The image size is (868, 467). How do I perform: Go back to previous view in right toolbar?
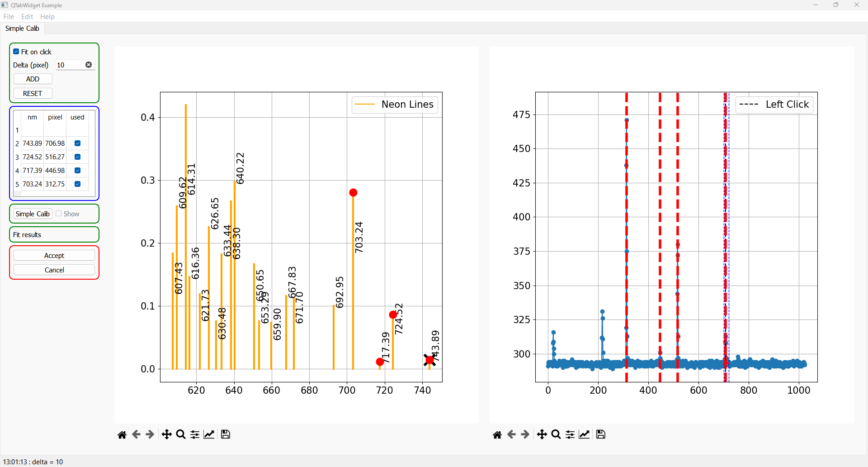click(x=511, y=435)
